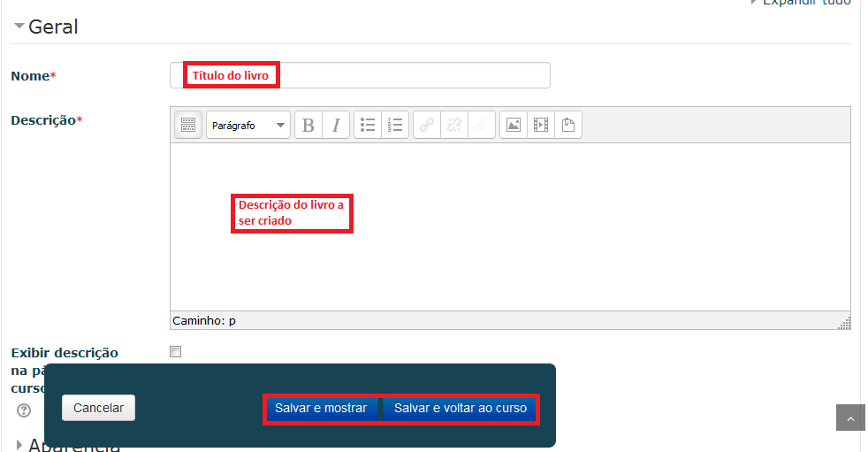Screen dimensions: 868x452
Task: Click the insert link icon
Action: [427, 126]
